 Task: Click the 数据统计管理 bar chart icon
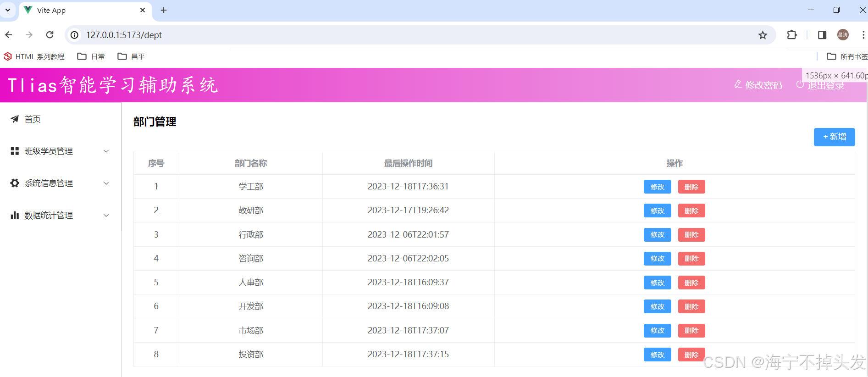[15, 215]
